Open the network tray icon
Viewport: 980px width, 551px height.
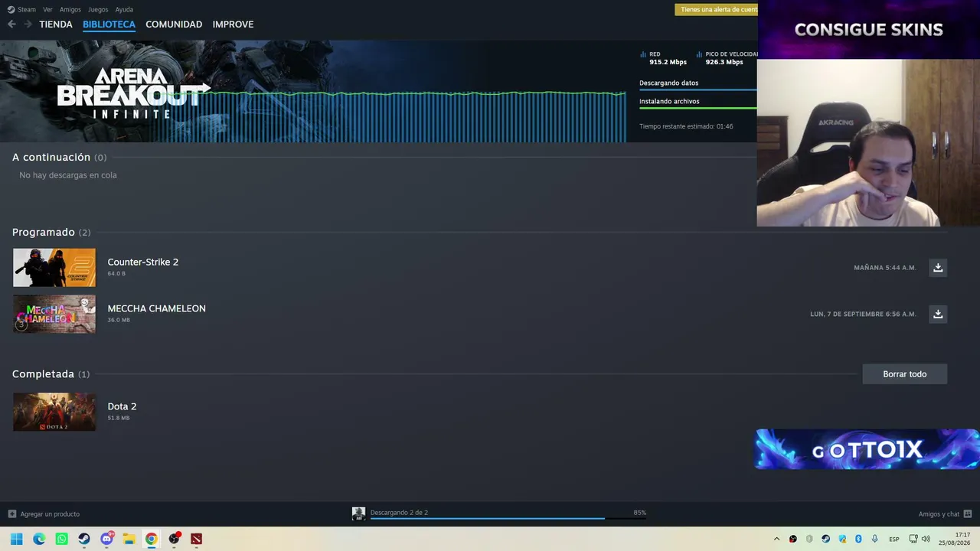pyautogui.click(x=913, y=539)
